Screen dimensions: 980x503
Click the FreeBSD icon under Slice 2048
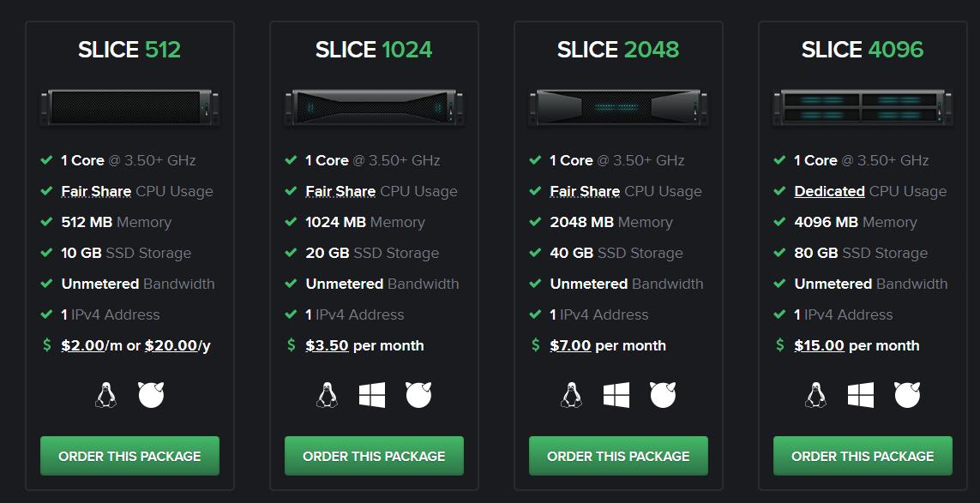663,395
